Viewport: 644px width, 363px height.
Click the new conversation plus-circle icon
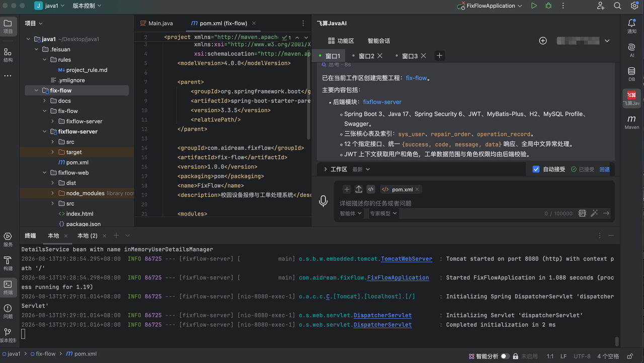(543, 41)
